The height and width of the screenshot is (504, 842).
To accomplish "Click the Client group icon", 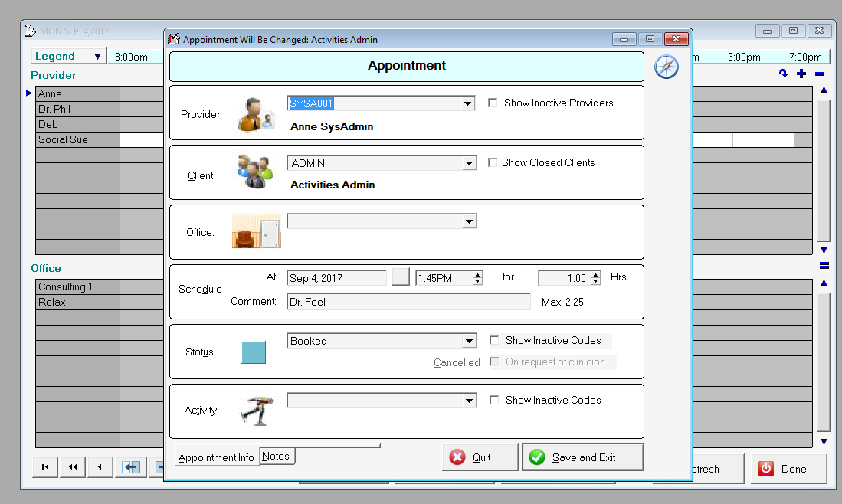I will tap(254, 172).
